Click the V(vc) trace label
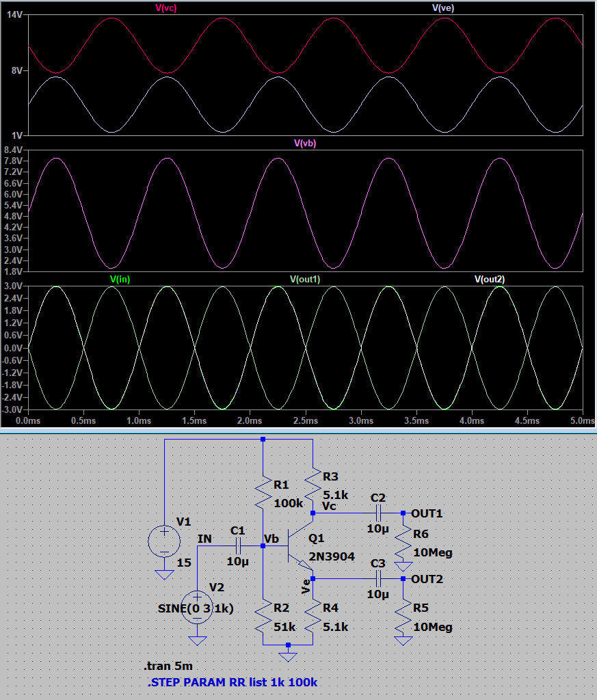This screenshot has width=597, height=700. [166, 8]
